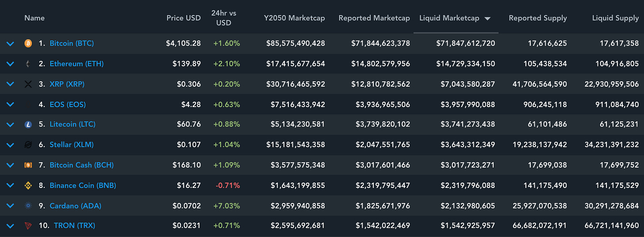Screen dimensions: 644x237
Task: Click the Liquid Marketcap sort arrow
Action: click(487, 19)
